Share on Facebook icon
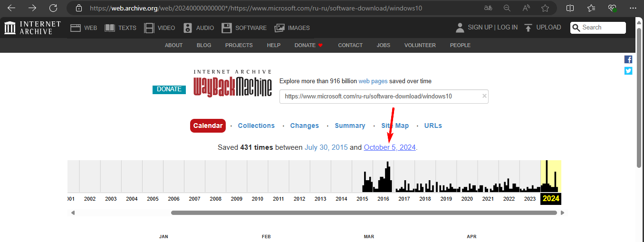This screenshot has height=242, width=644. [628, 59]
